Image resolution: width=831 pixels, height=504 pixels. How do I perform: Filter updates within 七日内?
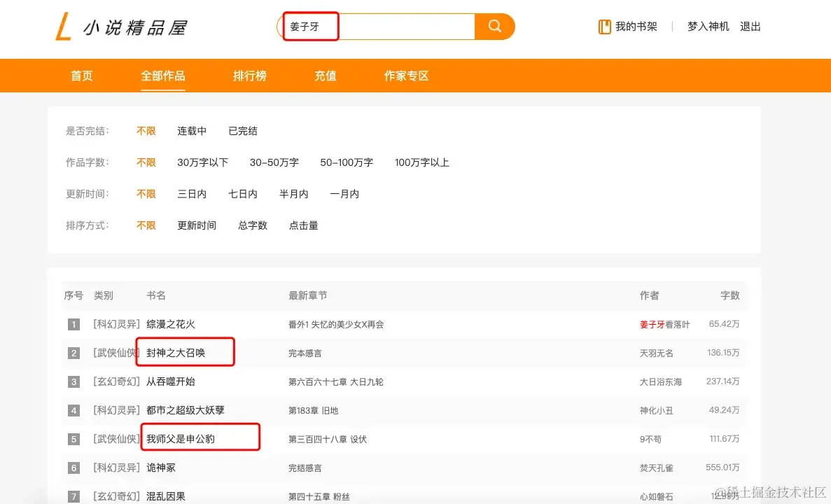click(243, 194)
